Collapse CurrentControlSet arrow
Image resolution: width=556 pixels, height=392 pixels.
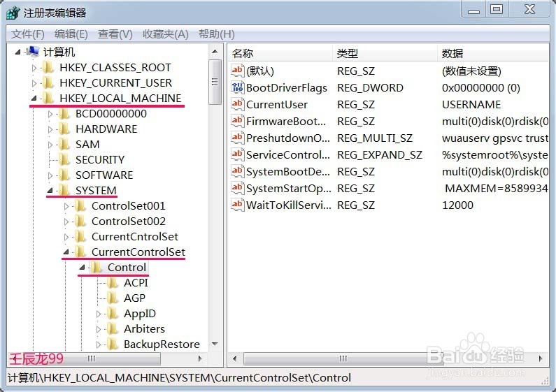(x=66, y=252)
